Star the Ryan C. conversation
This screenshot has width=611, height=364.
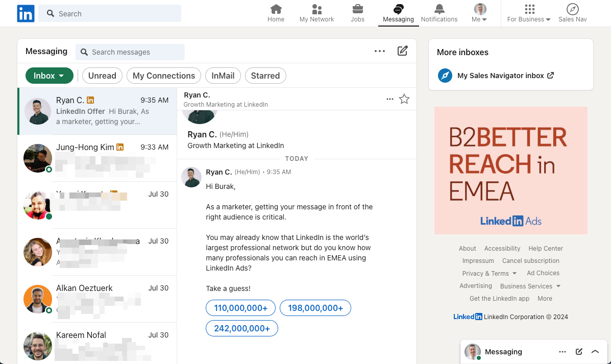(404, 99)
